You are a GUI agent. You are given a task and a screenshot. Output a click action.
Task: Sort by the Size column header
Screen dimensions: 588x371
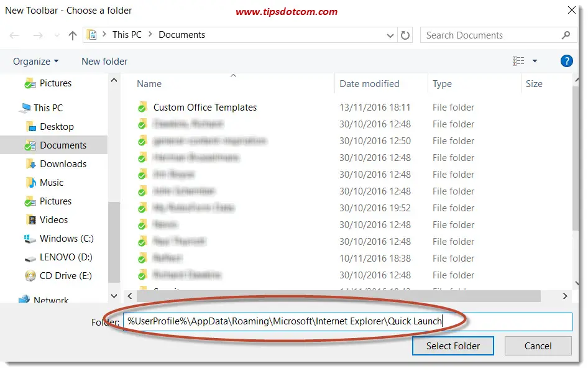pyautogui.click(x=534, y=84)
